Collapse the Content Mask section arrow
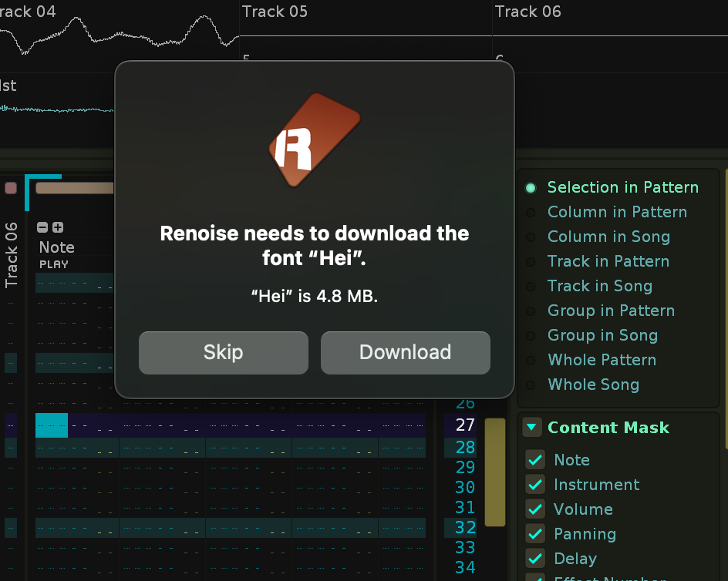The image size is (728, 581). pos(531,427)
